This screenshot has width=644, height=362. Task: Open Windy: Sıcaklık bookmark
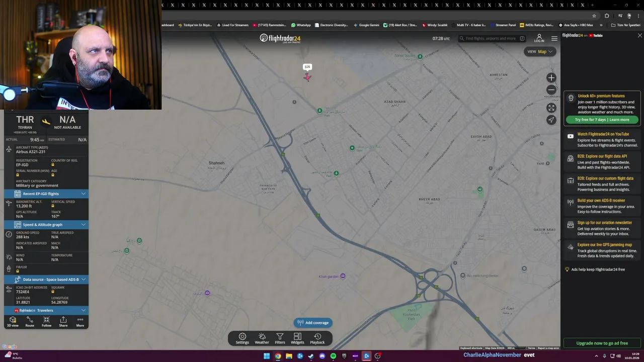pos(435,25)
